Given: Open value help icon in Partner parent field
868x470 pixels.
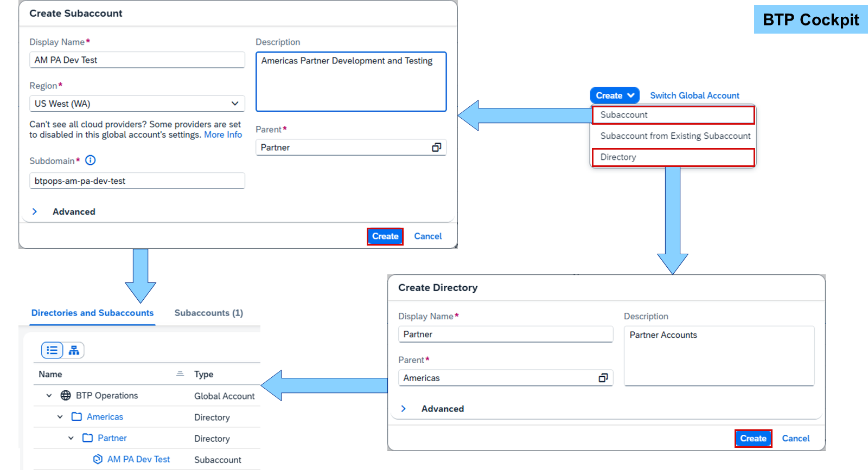Looking at the screenshot, I should tap(436, 147).
